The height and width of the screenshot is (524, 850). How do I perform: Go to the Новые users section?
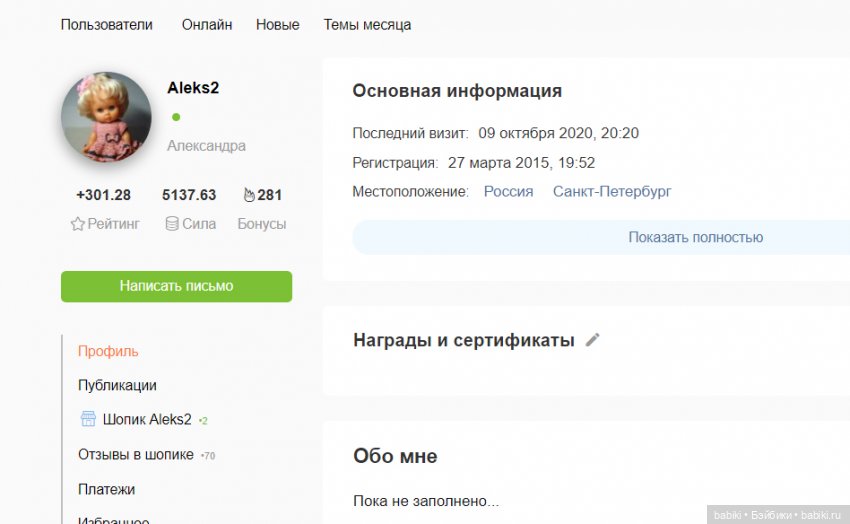coord(277,25)
